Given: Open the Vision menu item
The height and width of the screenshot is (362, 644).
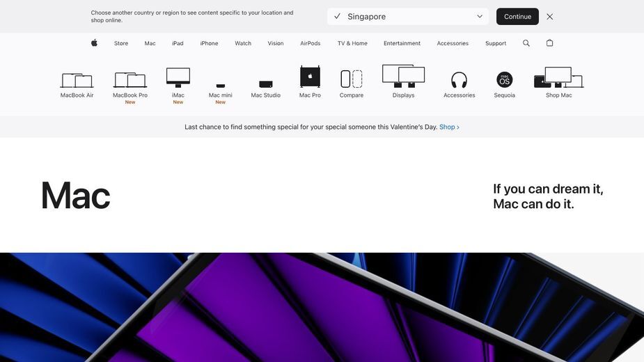Looking at the screenshot, I should [x=276, y=43].
